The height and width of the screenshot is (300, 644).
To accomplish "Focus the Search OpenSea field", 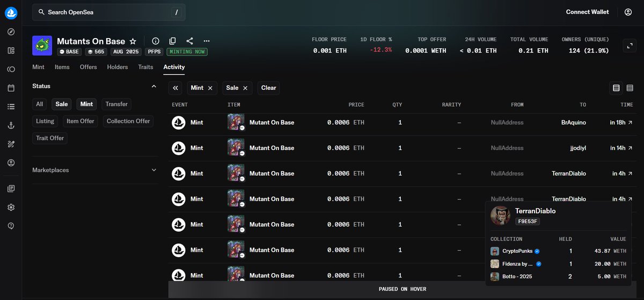I will coord(109,12).
